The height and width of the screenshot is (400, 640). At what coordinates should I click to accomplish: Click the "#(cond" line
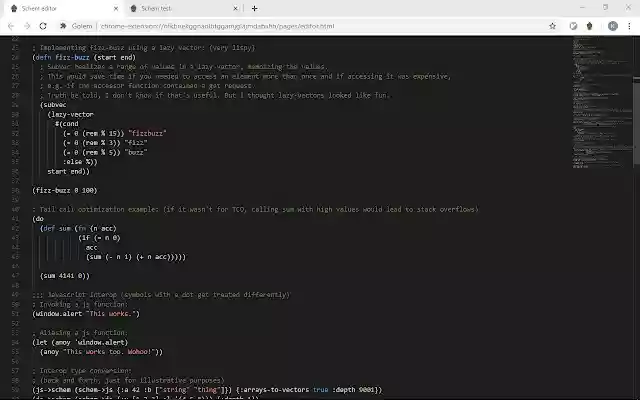tap(67, 124)
